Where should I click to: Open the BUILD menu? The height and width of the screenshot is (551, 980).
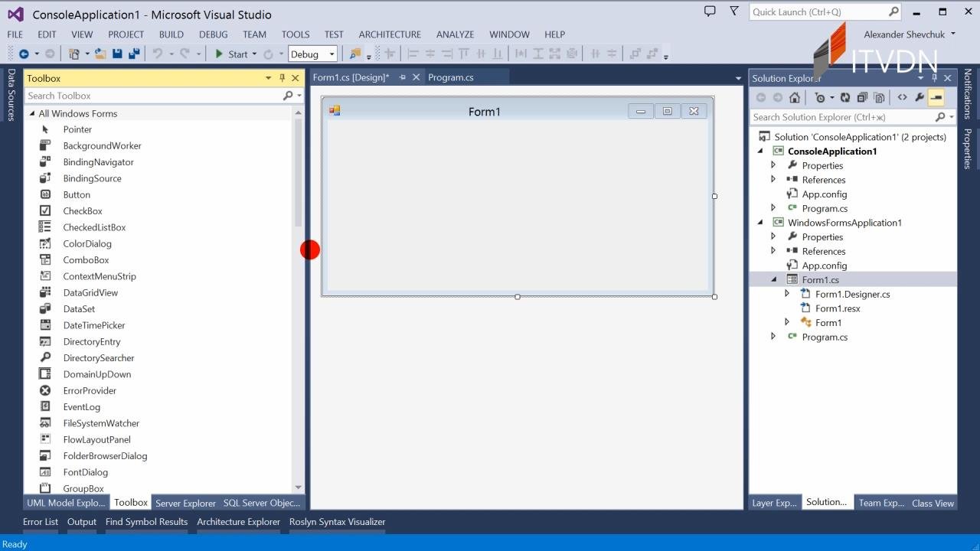[x=171, y=34]
